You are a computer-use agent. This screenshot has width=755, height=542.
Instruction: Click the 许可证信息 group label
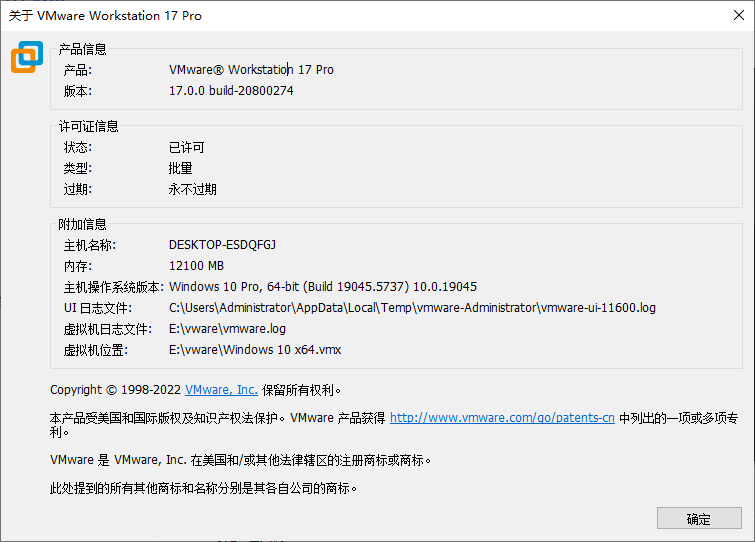(x=89, y=126)
